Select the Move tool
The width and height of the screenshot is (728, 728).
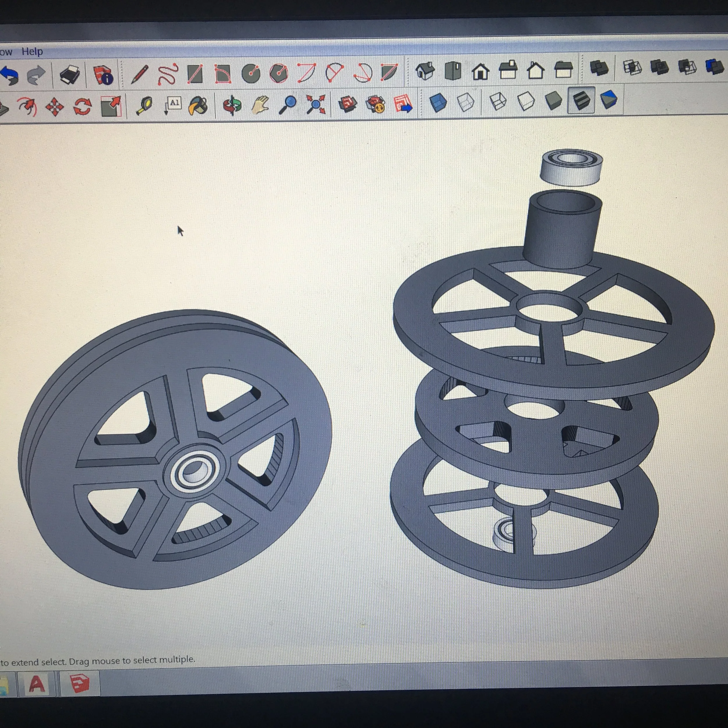[x=55, y=107]
